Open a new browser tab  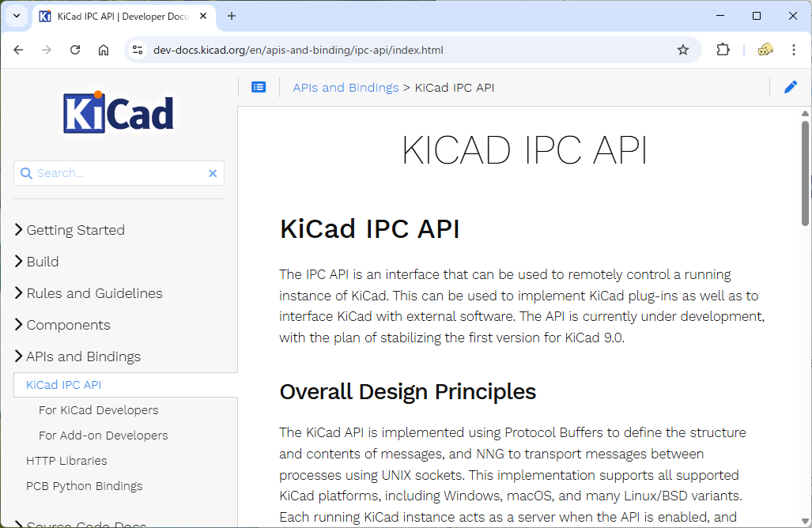click(232, 16)
